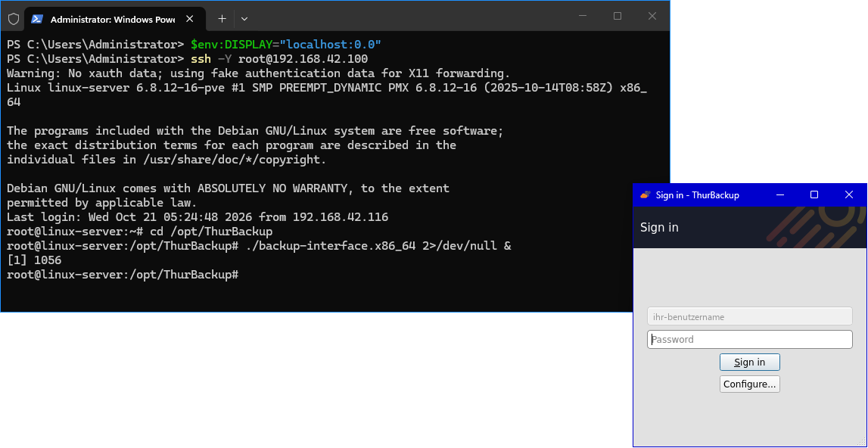Minimize the Sign in - ThurBackup window
868x448 pixels.
780,195
